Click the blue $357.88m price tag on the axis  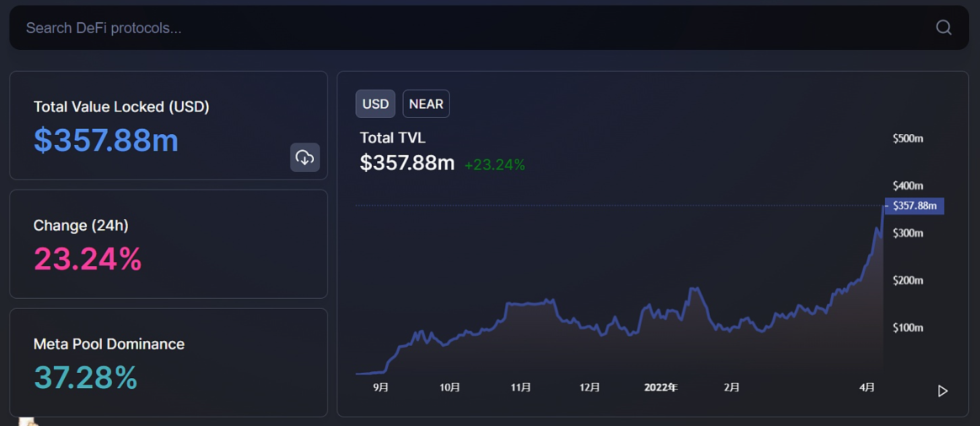(914, 206)
